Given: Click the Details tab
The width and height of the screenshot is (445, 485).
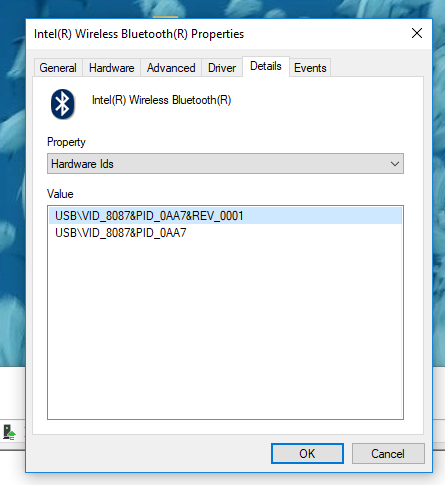Looking at the screenshot, I should (266, 66).
